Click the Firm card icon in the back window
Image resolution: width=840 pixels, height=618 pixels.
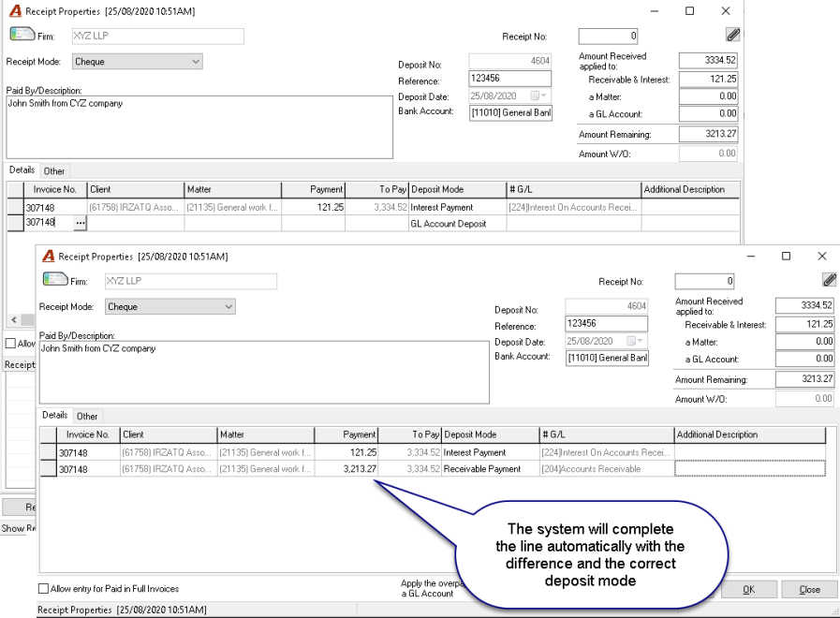tap(22, 34)
